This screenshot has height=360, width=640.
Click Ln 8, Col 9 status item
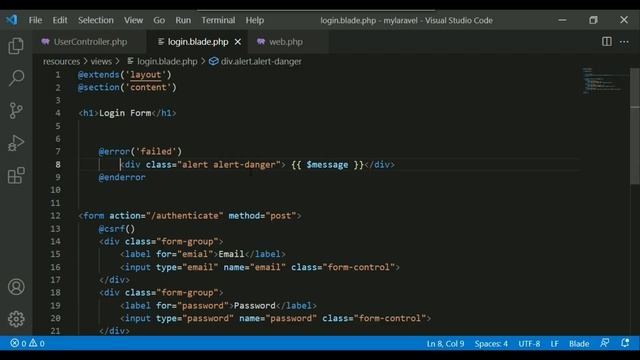(x=445, y=344)
